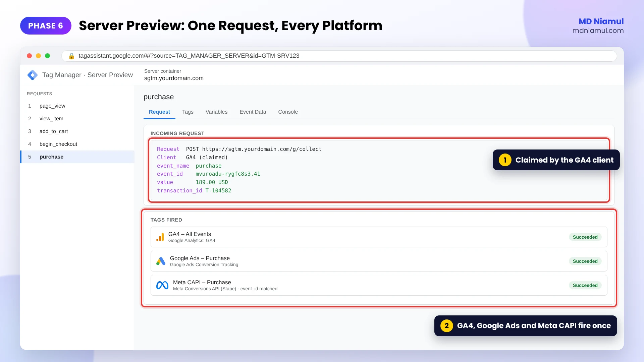The width and height of the screenshot is (644, 362).
Task: Click the tagassistant URL address bar
Action: pos(339,56)
